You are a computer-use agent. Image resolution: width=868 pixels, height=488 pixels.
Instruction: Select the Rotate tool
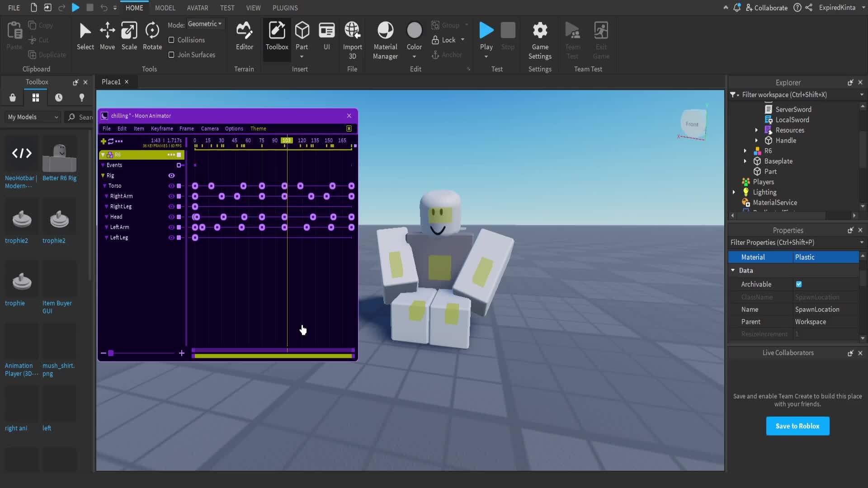[x=152, y=35]
